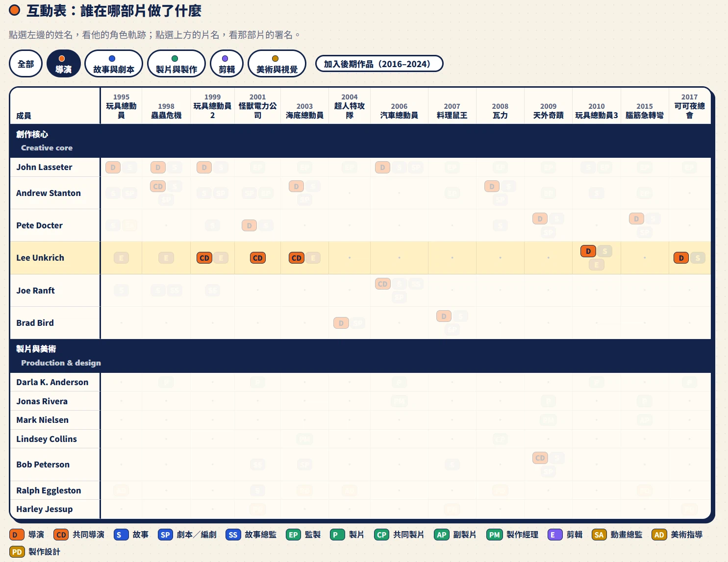The height and width of the screenshot is (562, 728).
Task: Click the blue S 故事 legend badge
Action: pos(121,535)
